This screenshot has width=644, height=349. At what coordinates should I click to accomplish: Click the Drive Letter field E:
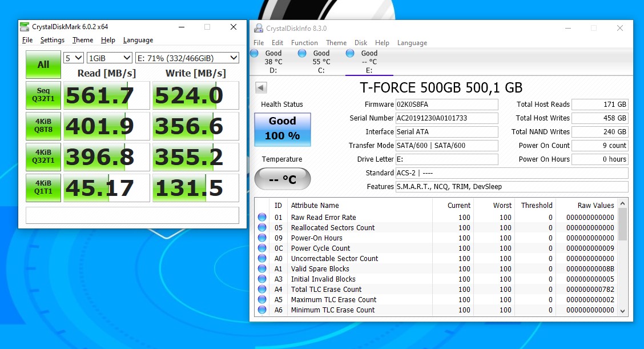click(447, 159)
